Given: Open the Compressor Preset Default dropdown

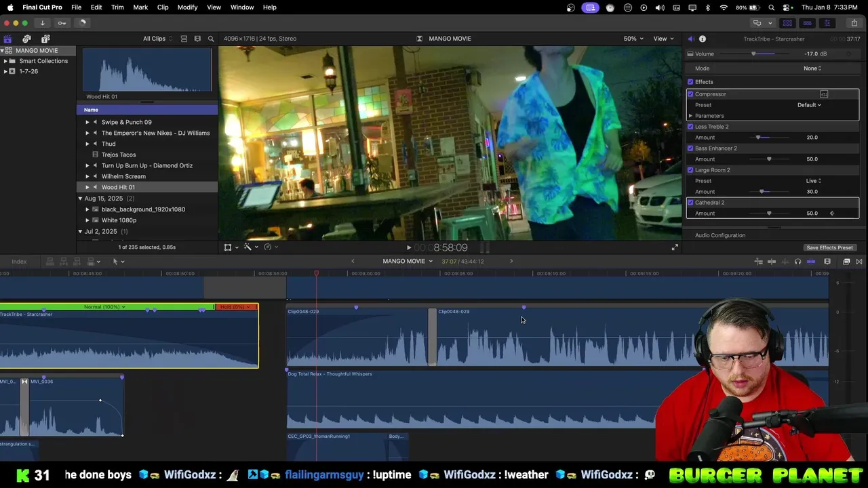Looking at the screenshot, I should point(809,105).
